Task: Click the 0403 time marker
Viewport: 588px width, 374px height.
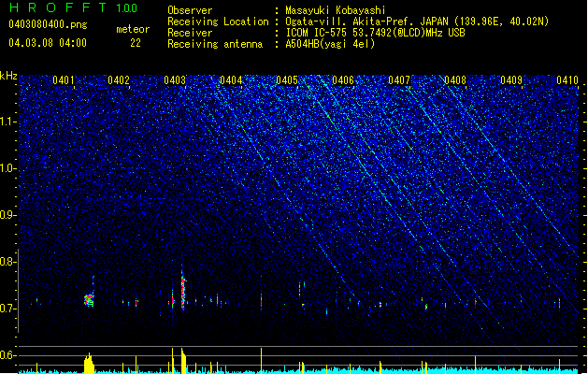Action: [175, 80]
